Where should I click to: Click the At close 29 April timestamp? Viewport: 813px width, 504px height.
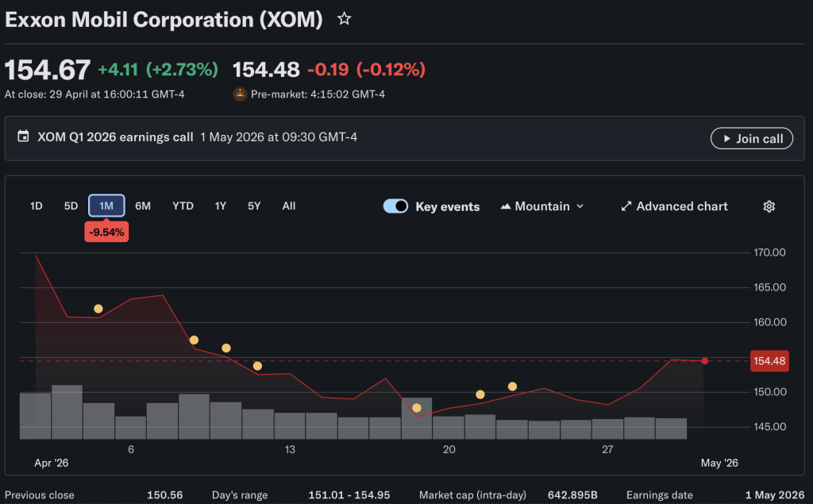[x=94, y=94]
